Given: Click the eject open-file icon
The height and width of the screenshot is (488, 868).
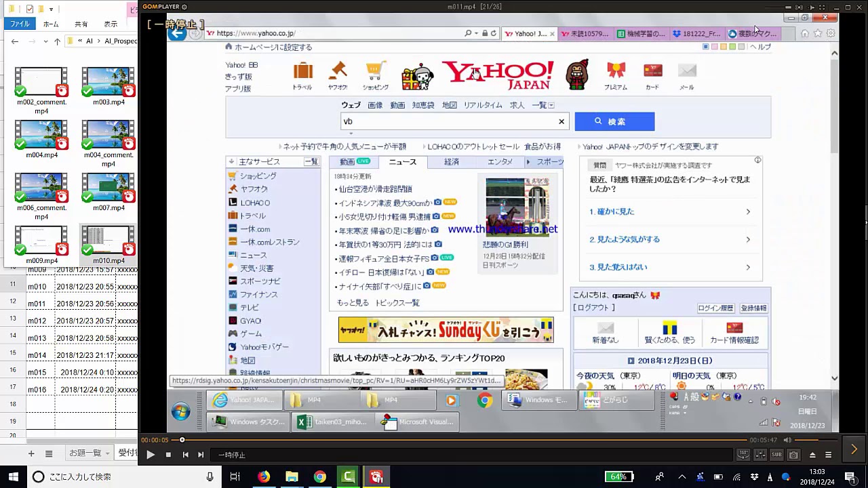Looking at the screenshot, I should pyautogui.click(x=814, y=455).
